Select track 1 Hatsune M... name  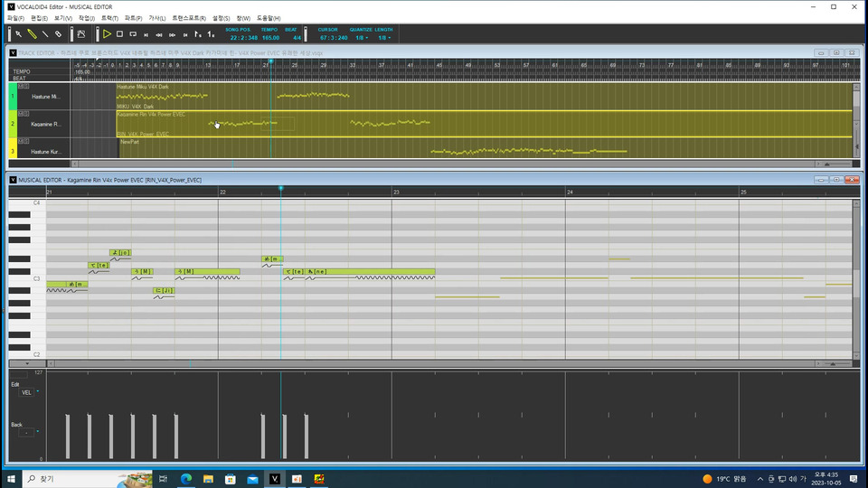coord(45,97)
